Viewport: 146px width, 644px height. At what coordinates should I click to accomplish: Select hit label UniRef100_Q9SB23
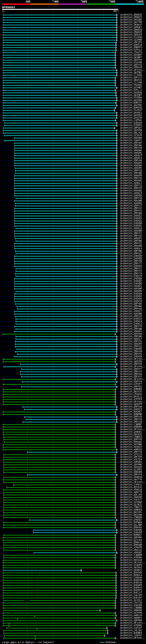click(131, 570)
